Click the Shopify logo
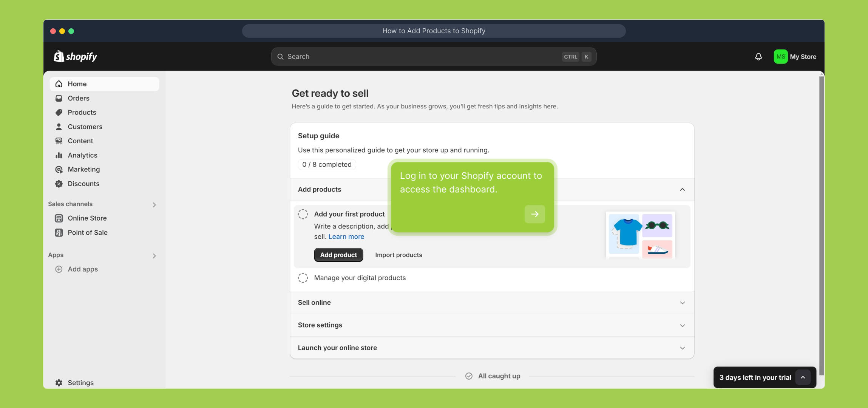This screenshot has height=408, width=868. (76, 57)
